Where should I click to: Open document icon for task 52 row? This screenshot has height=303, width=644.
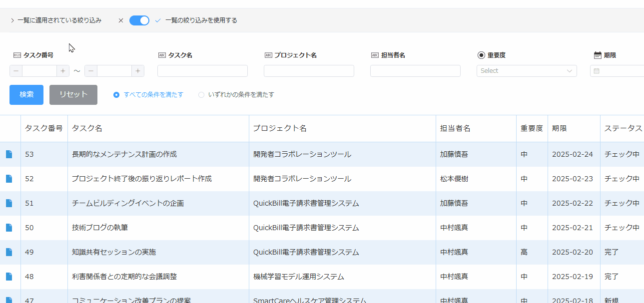point(8,179)
